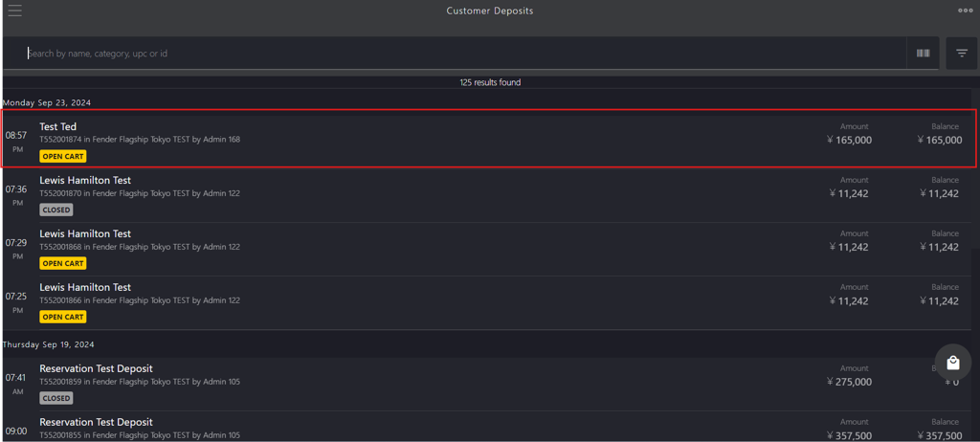Click OPEN CART badge on Test Ted
This screenshot has height=442, width=980.
click(x=63, y=156)
